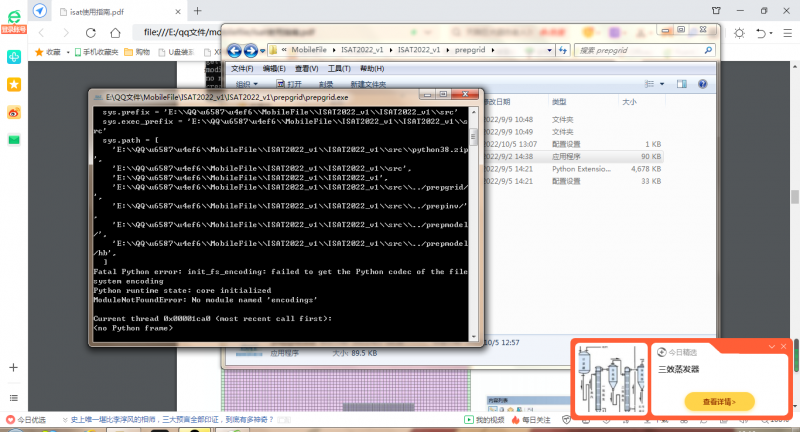Toggle browser night mode sun icon
The width and height of the screenshot is (800, 432).
(x=740, y=33)
